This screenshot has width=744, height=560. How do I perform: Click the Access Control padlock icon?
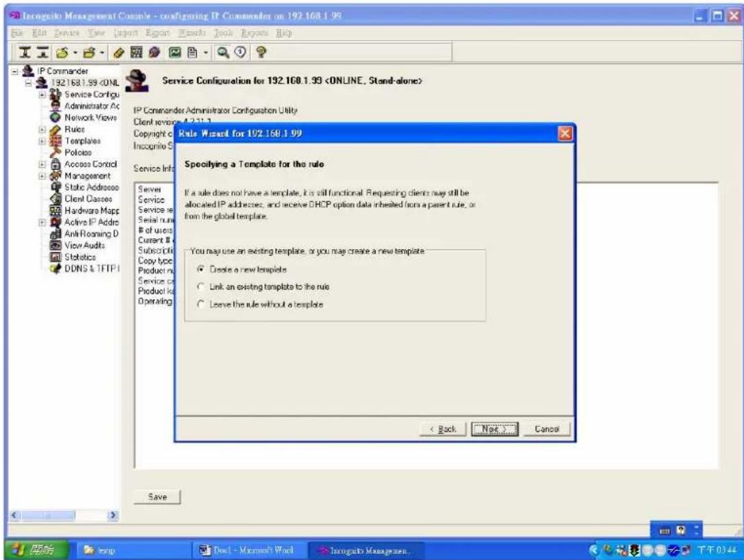[55, 164]
